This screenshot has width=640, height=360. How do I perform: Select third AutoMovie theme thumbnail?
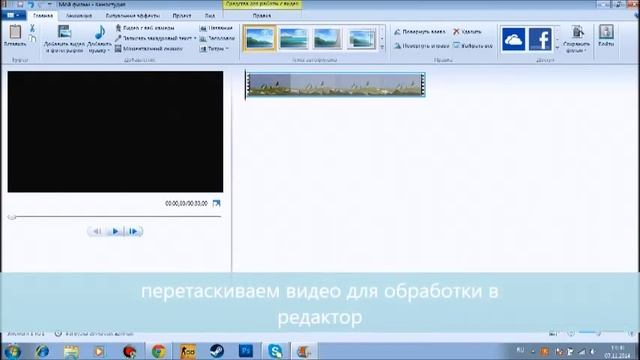click(327, 38)
